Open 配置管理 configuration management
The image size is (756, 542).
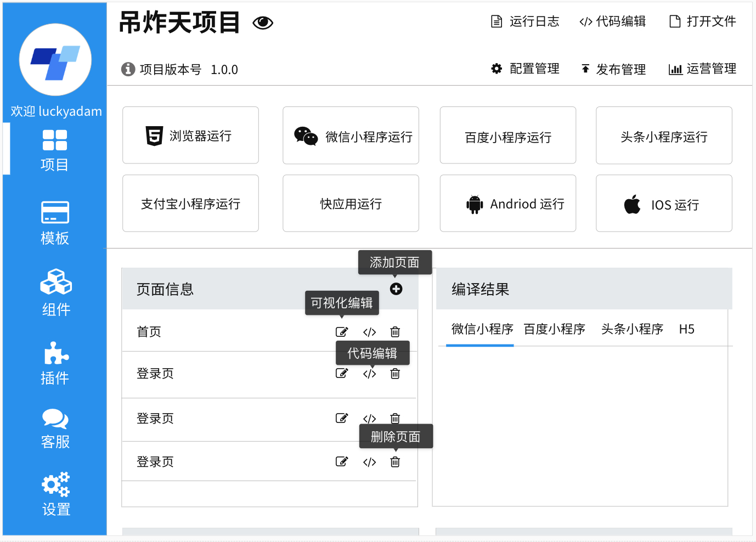point(524,69)
